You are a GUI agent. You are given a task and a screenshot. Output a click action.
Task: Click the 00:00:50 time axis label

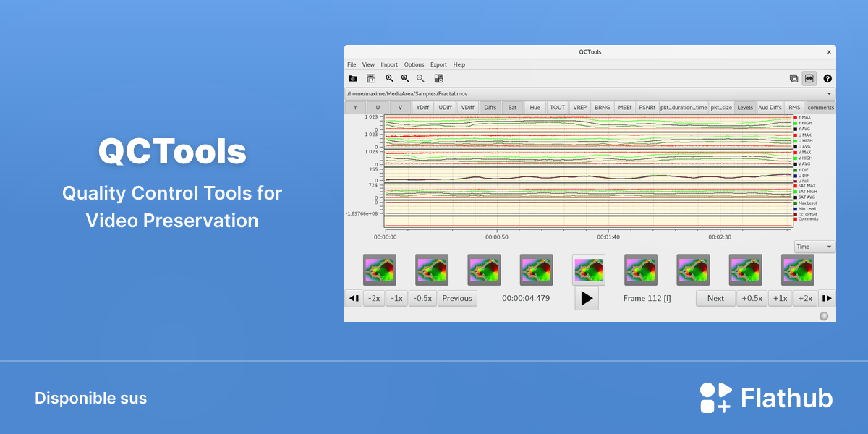(496, 237)
